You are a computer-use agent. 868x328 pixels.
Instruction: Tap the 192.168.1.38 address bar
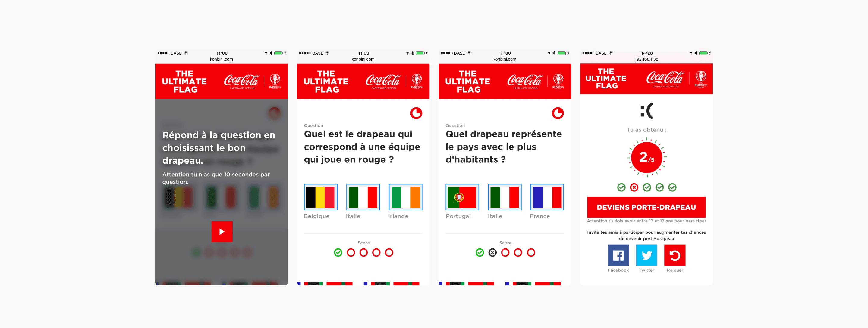[646, 59]
